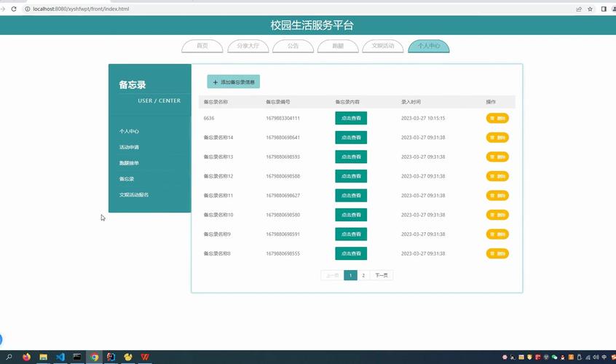616x364 pixels.
Task: Delete the memo named 备忘录名称14
Action: 497,138
